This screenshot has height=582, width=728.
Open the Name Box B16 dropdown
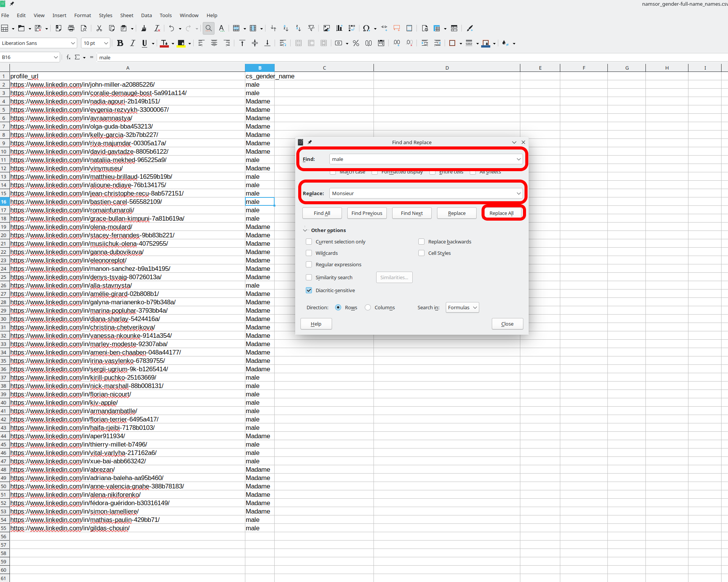tap(56, 57)
